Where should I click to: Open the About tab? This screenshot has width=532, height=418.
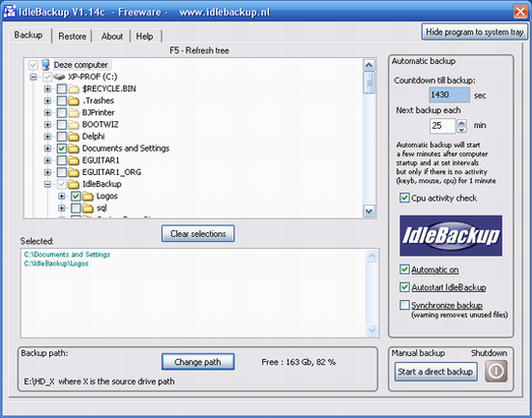[x=111, y=36]
